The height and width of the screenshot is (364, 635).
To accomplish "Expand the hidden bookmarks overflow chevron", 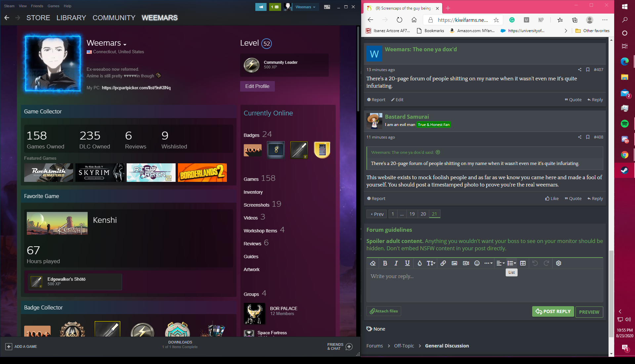I will point(566,31).
